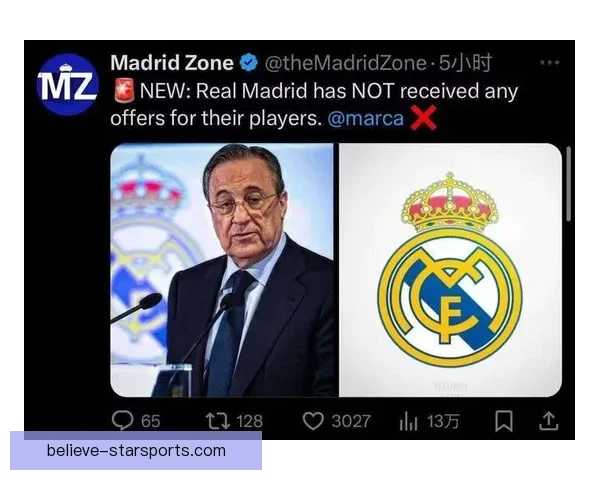Open the press conference photo
Screen dimensions: 600x480
(x=222, y=270)
